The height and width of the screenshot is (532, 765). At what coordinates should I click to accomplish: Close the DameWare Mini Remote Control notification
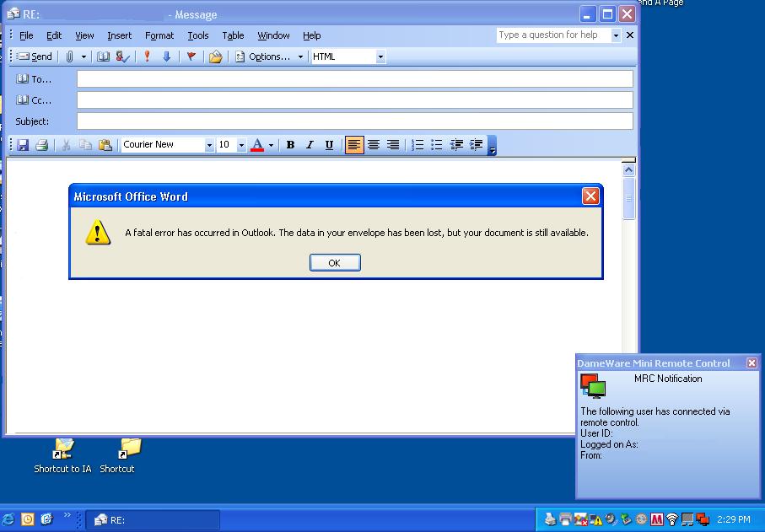752,363
